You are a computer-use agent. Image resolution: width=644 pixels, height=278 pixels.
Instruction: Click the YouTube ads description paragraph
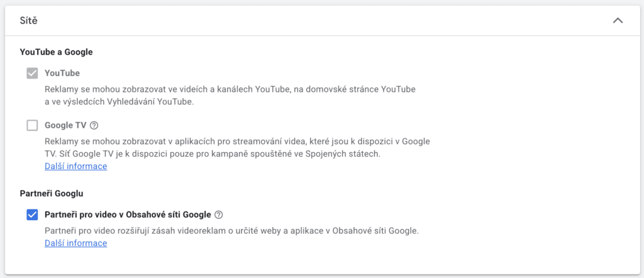pos(230,89)
